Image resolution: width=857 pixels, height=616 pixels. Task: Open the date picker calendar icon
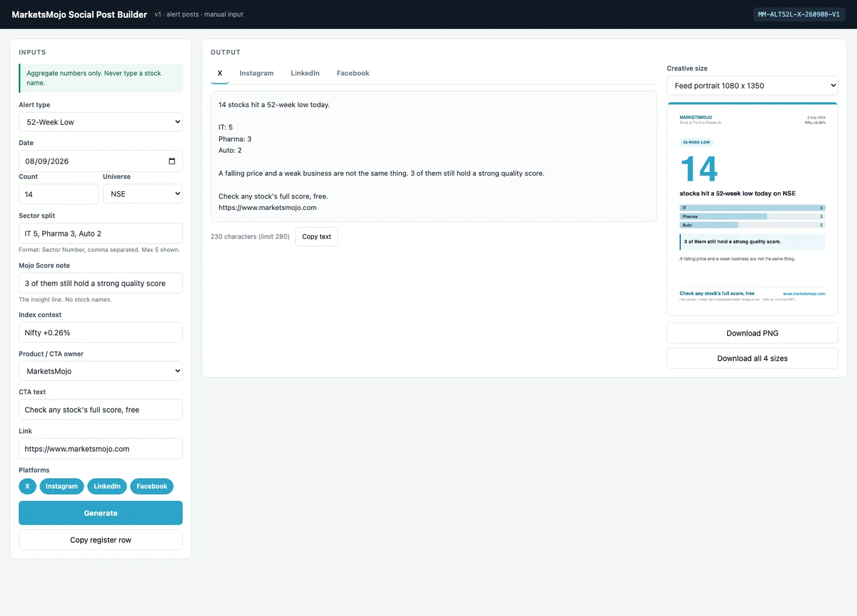click(x=172, y=161)
